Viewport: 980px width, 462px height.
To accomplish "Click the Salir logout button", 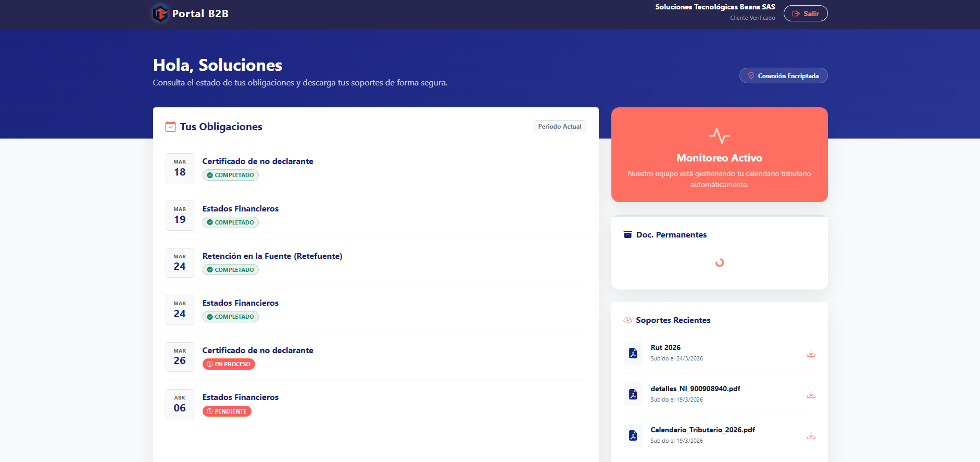I will (x=805, y=14).
